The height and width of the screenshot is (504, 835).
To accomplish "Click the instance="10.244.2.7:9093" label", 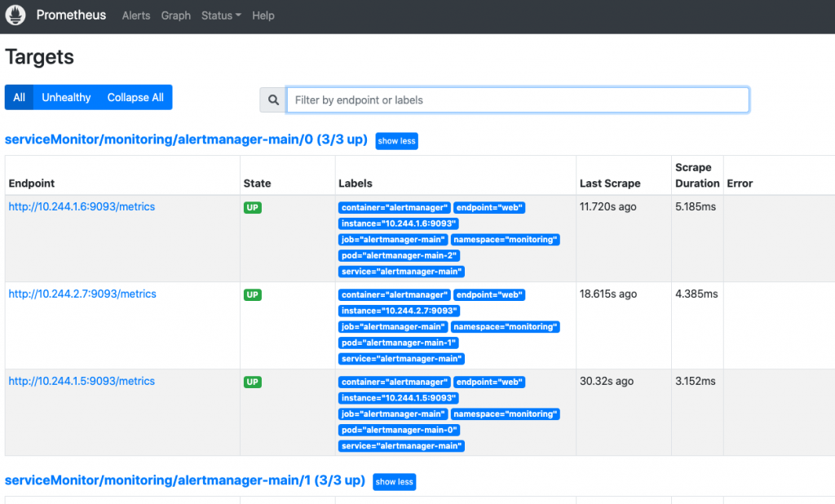I will tap(399, 312).
